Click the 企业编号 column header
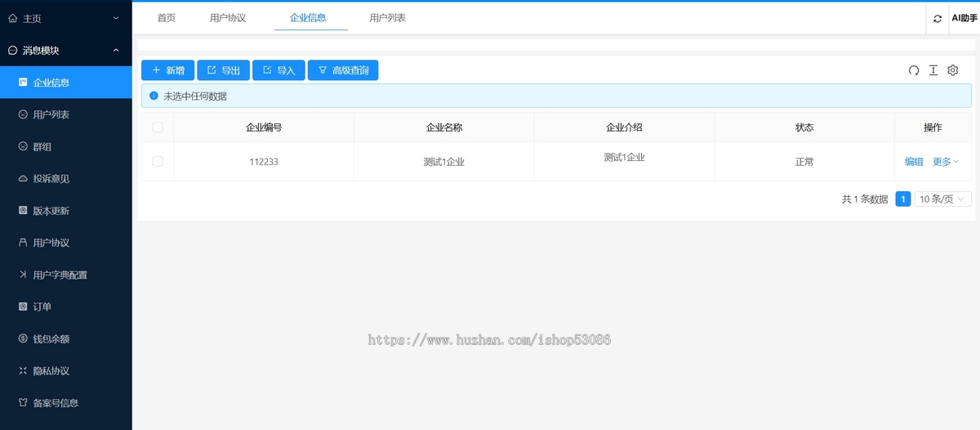This screenshot has width=980, height=430. tap(265, 128)
